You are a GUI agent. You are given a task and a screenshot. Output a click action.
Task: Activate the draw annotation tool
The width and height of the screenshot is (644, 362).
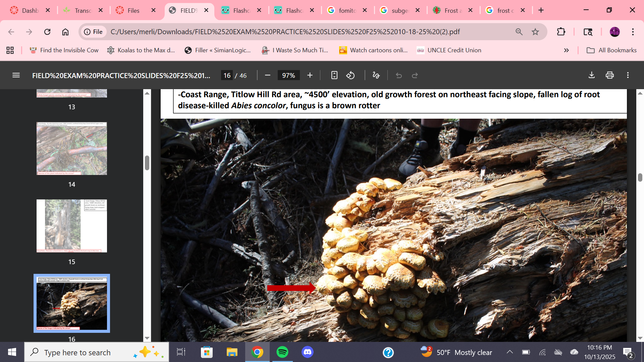pyautogui.click(x=376, y=75)
